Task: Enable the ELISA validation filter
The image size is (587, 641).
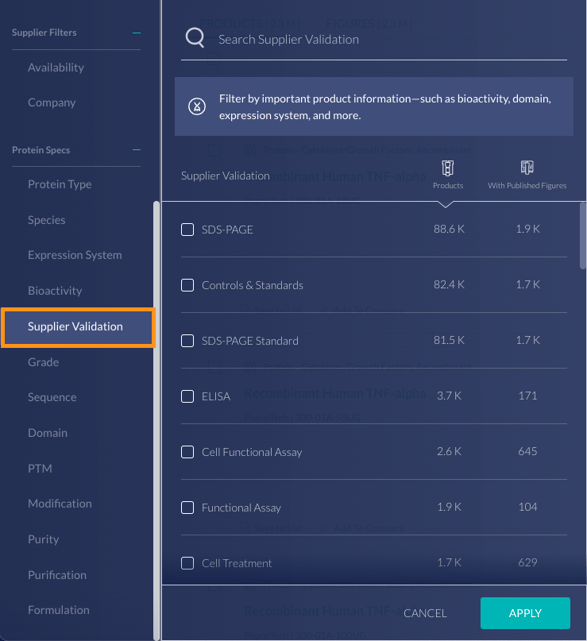Action: point(188,396)
